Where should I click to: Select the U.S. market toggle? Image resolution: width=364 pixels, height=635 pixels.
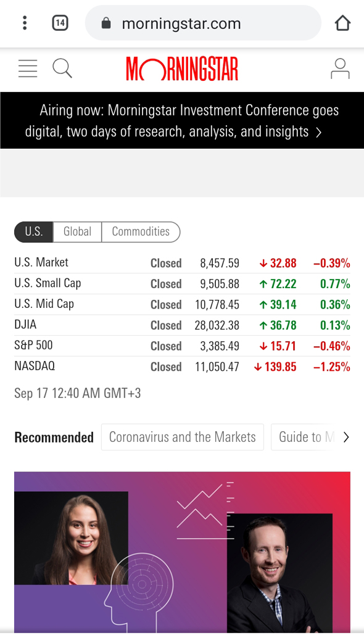33,231
